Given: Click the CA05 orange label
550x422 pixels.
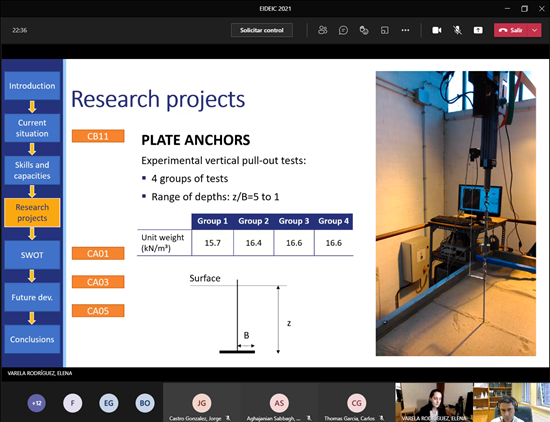Looking at the screenshot, I should (98, 311).
